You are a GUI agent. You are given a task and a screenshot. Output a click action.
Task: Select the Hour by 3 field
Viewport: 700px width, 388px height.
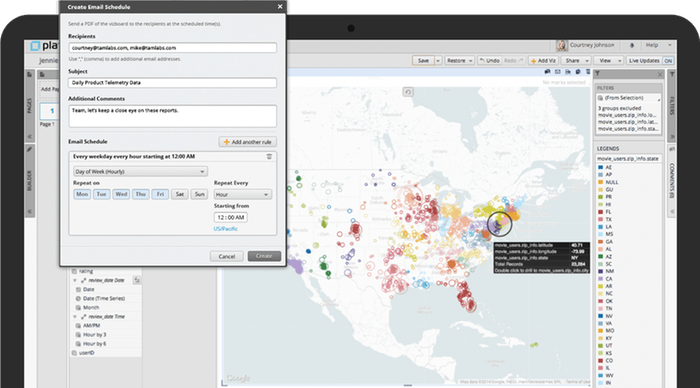tap(94, 335)
